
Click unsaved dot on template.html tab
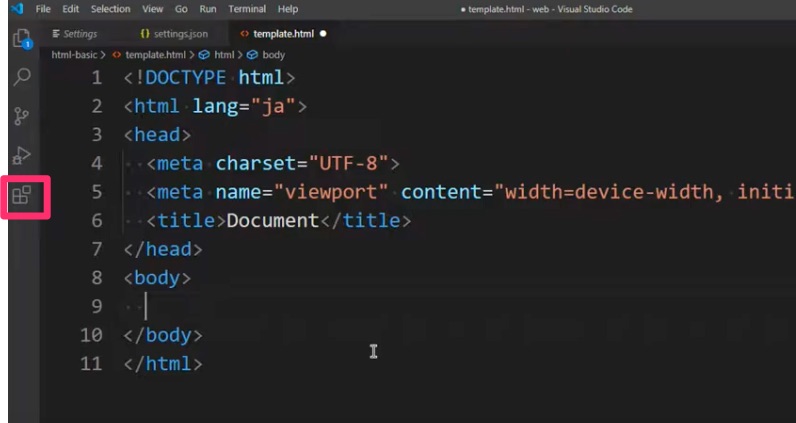(x=323, y=34)
